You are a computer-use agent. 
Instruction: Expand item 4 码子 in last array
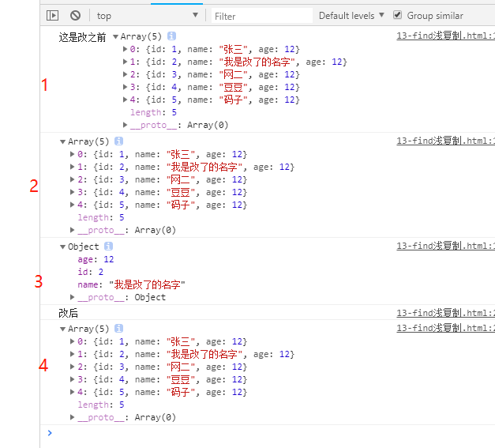73,392
